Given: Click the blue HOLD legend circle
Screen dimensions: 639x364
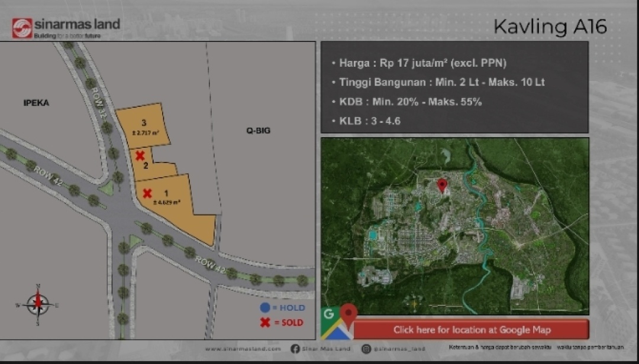Looking at the screenshot, I should tap(265, 308).
